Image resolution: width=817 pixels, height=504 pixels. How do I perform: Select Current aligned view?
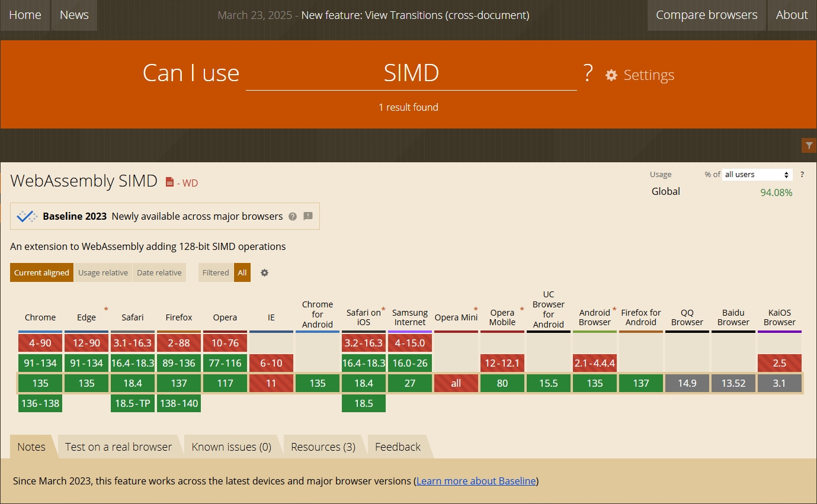tap(41, 272)
